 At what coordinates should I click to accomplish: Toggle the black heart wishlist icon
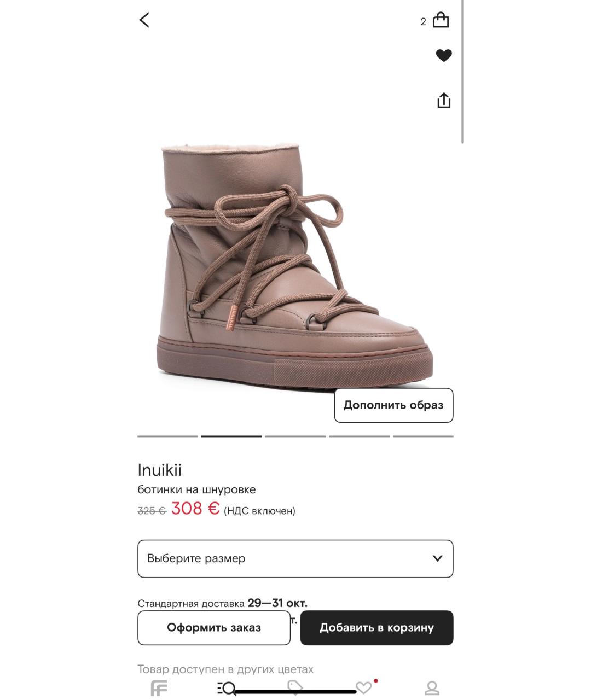pyautogui.click(x=444, y=55)
